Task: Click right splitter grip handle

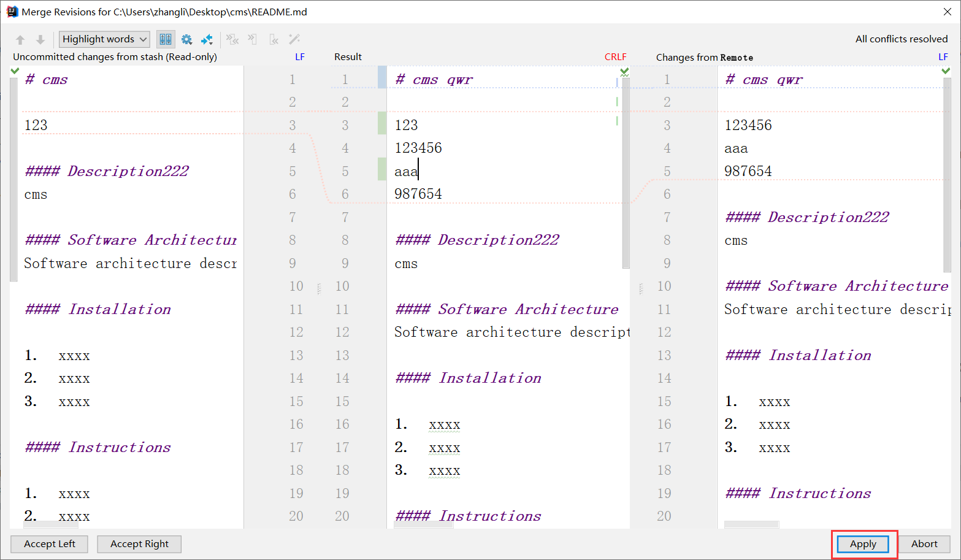Action: point(641,288)
